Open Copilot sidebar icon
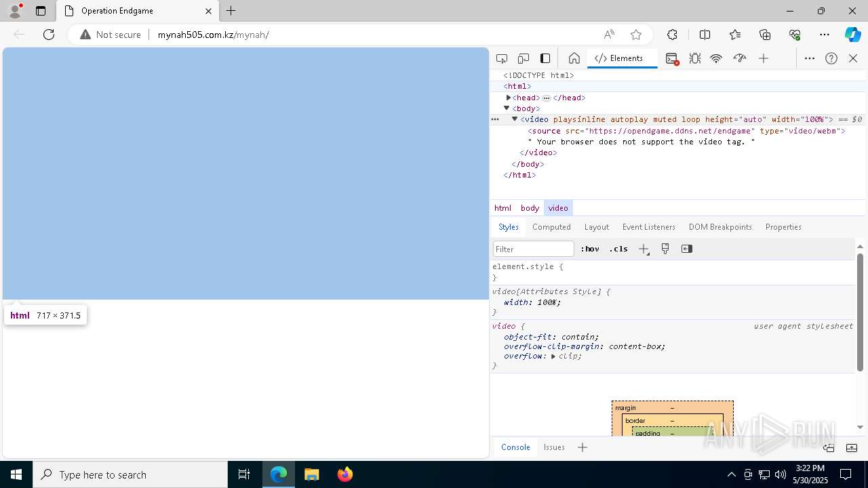The width and height of the screenshot is (868, 488). pos(852,35)
